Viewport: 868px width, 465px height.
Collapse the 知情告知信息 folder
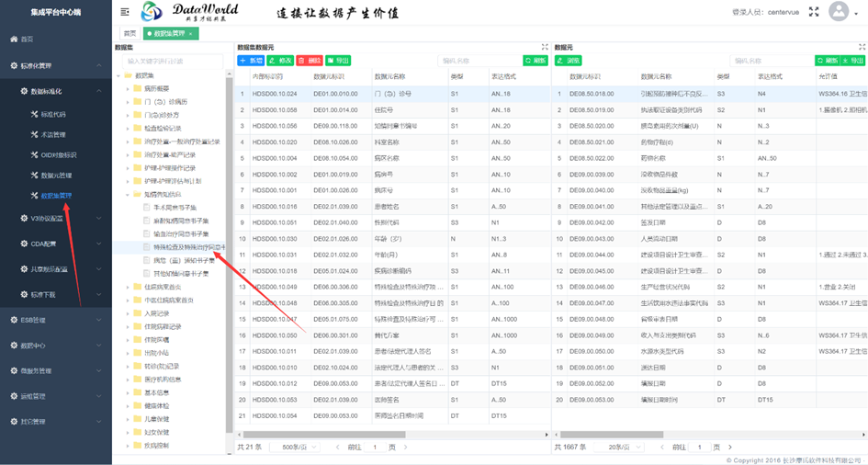(x=128, y=194)
